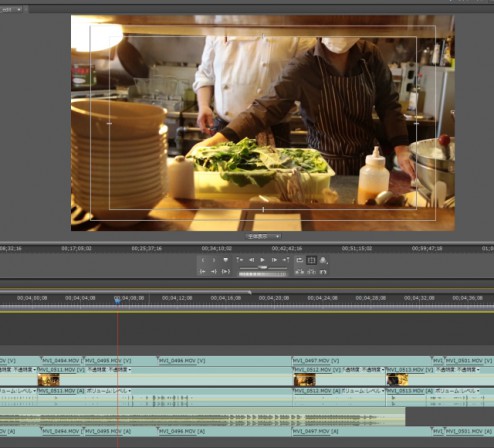494x448 pixels.
Task: Select audio clip MVI_0501.MOV [A]
Action: (469, 431)
